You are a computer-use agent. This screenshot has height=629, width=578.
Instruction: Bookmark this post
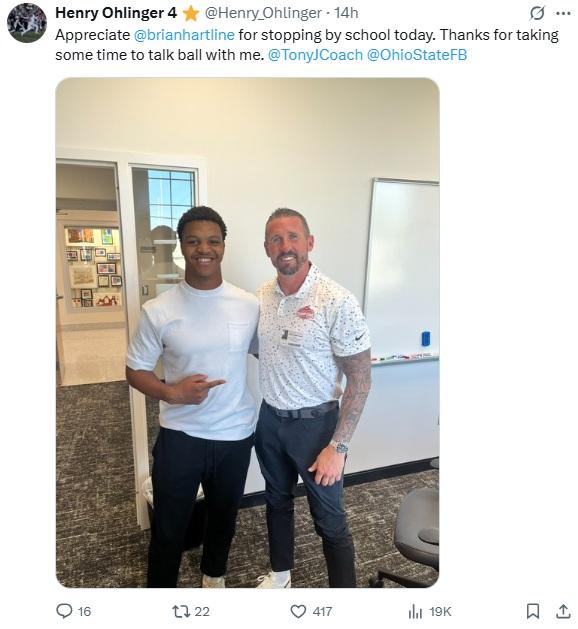532,611
